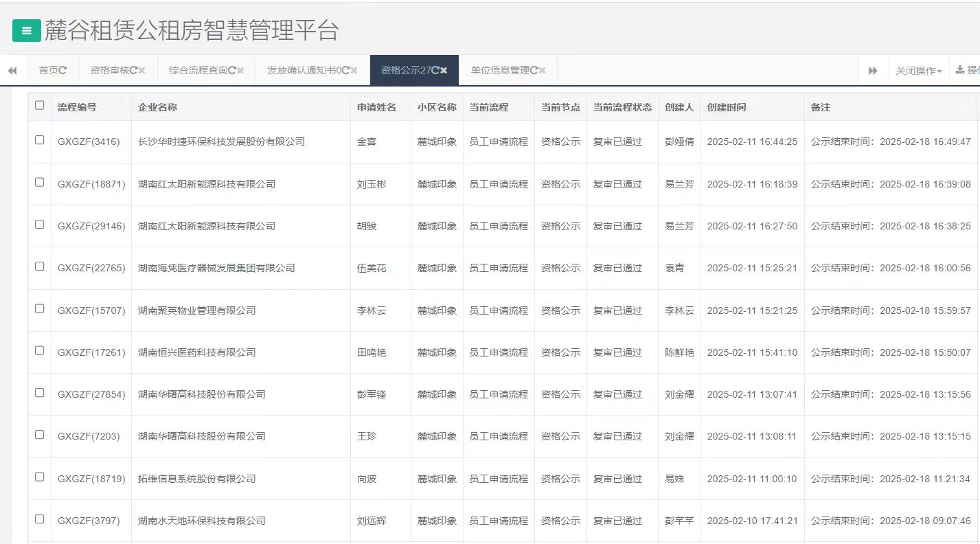Check the checkbox for row GXGZF(3416)

39,141
